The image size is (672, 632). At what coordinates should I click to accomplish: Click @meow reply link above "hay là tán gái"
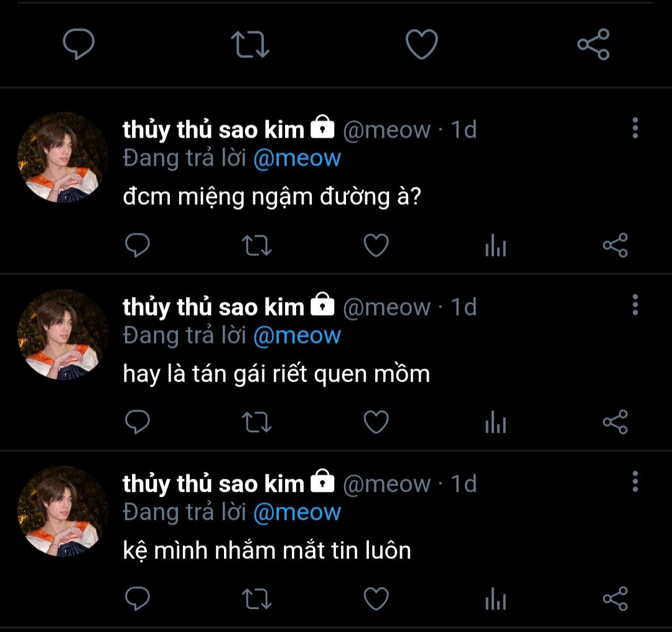coord(297,336)
